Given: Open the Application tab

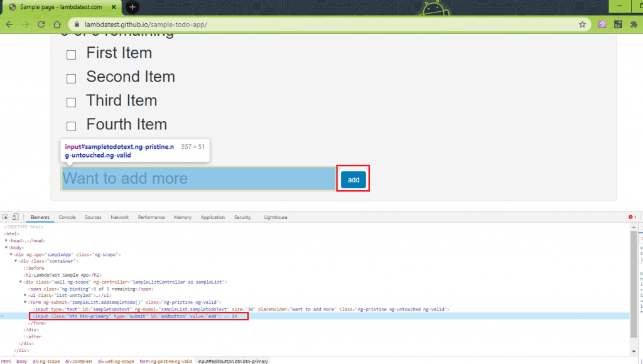Looking at the screenshot, I should 213,217.
